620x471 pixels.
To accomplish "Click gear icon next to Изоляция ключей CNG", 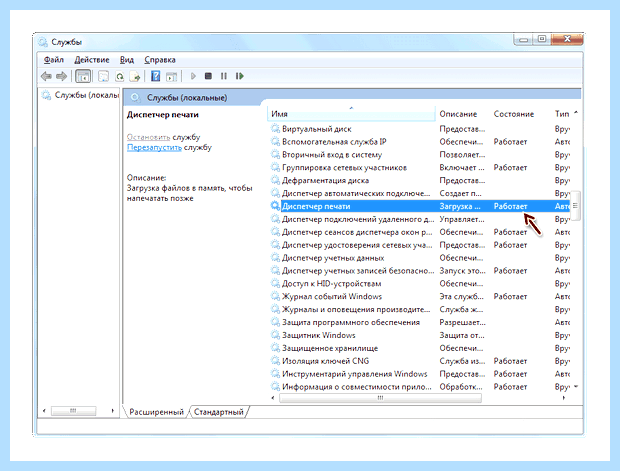I will (x=275, y=361).
